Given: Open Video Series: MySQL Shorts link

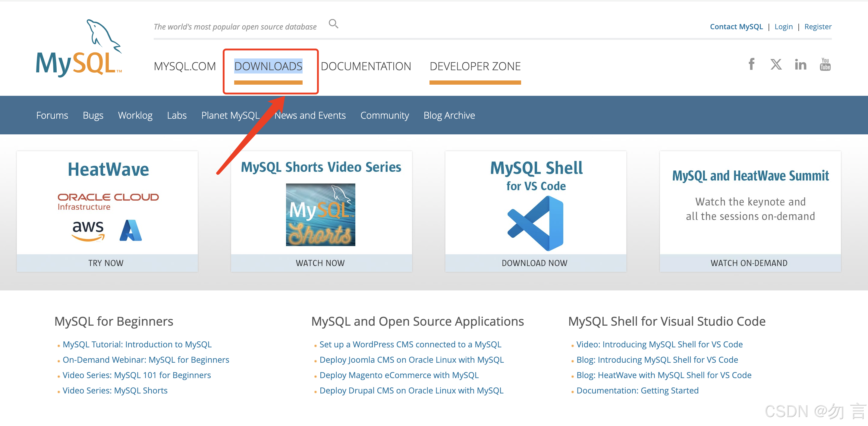Looking at the screenshot, I should [115, 390].
